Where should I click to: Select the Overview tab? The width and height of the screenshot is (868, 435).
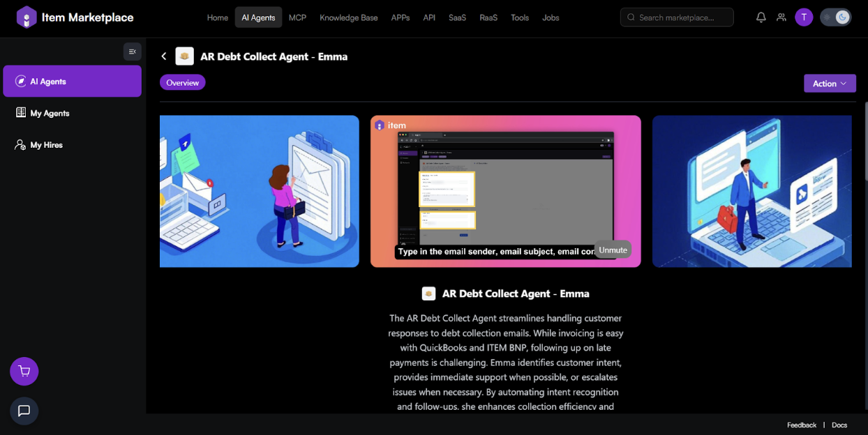[x=182, y=83]
